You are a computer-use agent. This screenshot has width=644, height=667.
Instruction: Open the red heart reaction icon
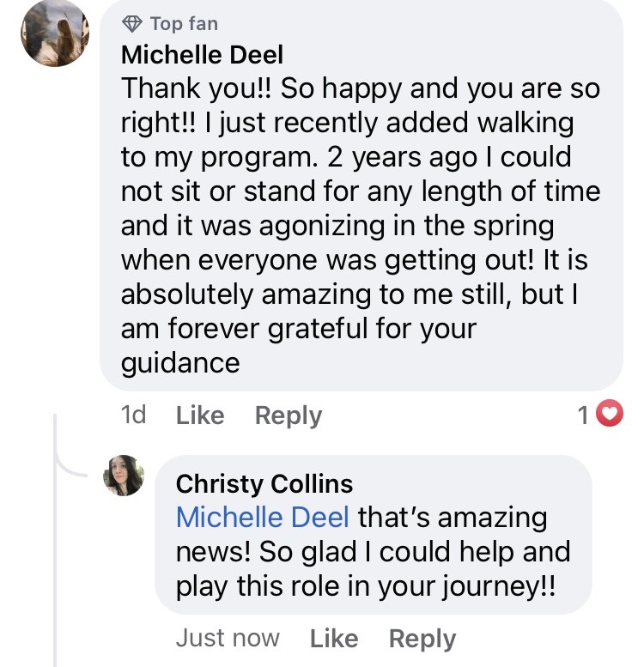click(609, 415)
